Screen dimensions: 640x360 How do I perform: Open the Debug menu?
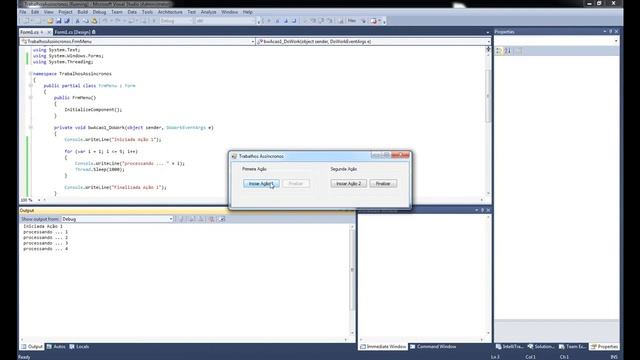99,12
